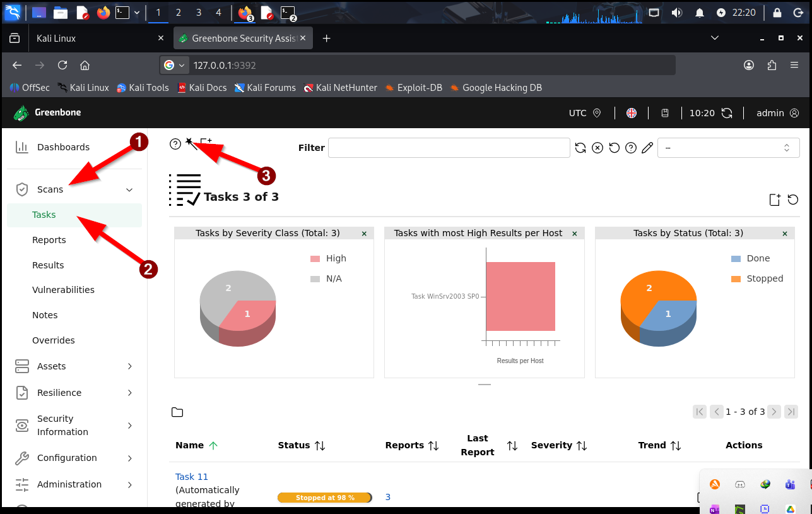Remove the filter with the X icon

(597, 148)
